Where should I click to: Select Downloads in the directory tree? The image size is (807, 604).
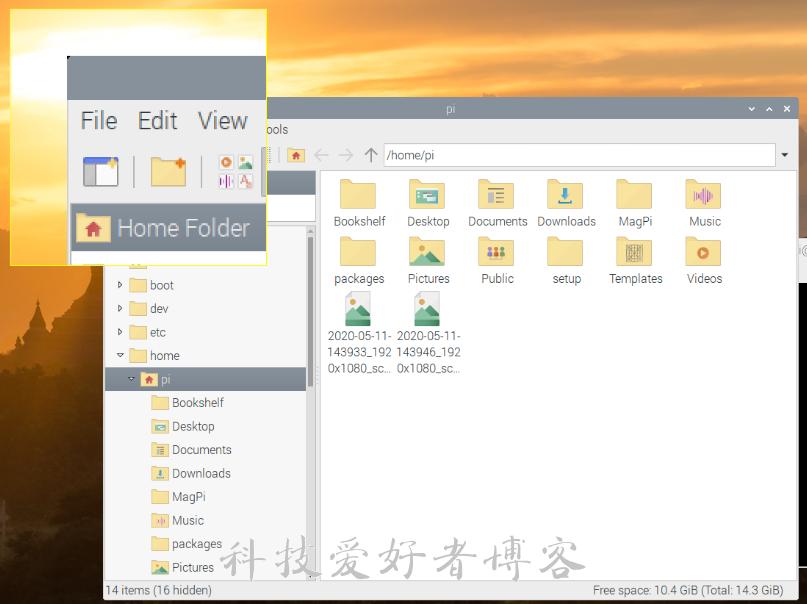191,474
